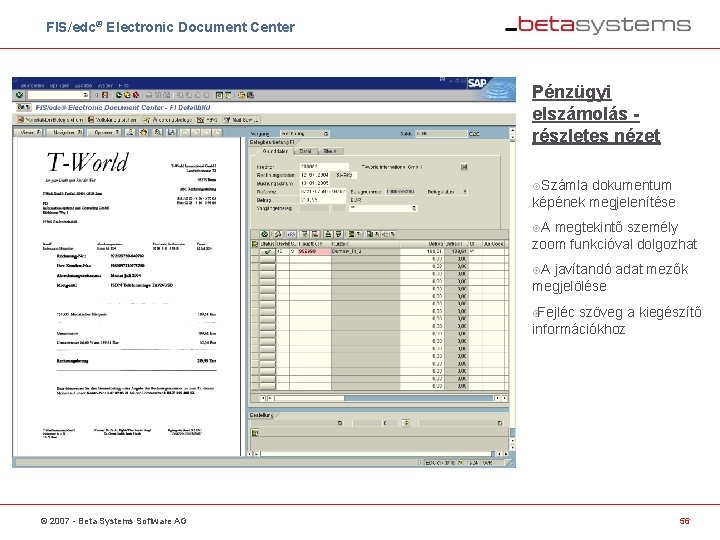Click the Mail button in application toolbar
The image size is (720, 540).
(x=242, y=119)
